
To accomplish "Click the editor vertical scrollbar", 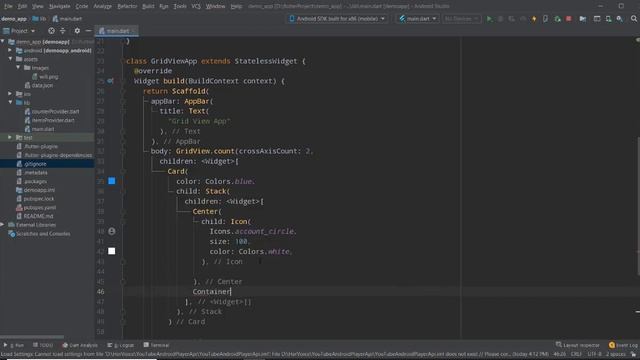I will [x=638, y=206].
